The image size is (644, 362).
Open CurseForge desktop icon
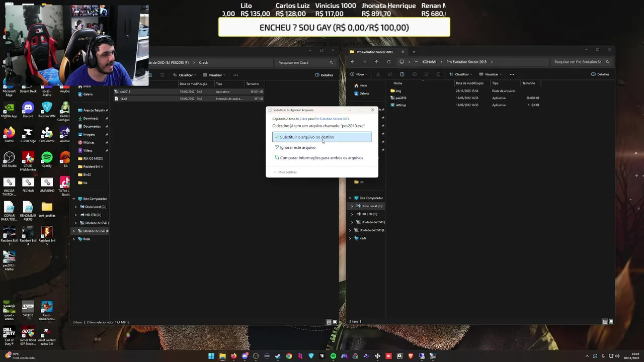pyautogui.click(x=28, y=135)
